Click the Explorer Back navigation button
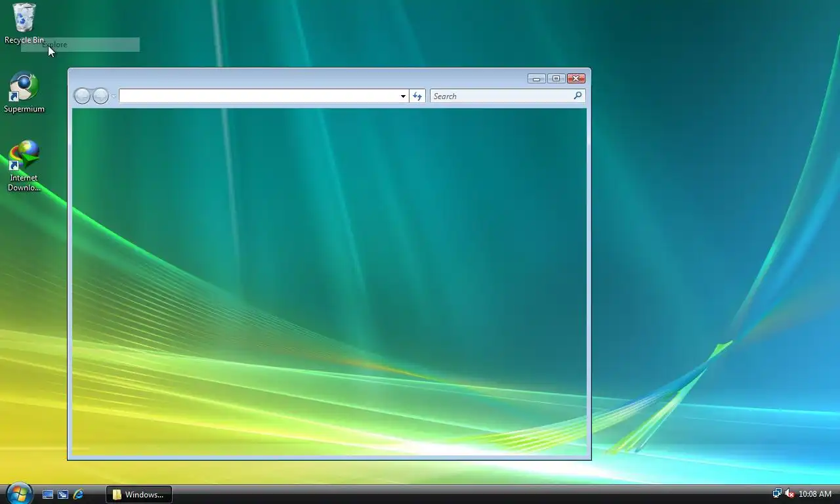 (x=82, y=96)
